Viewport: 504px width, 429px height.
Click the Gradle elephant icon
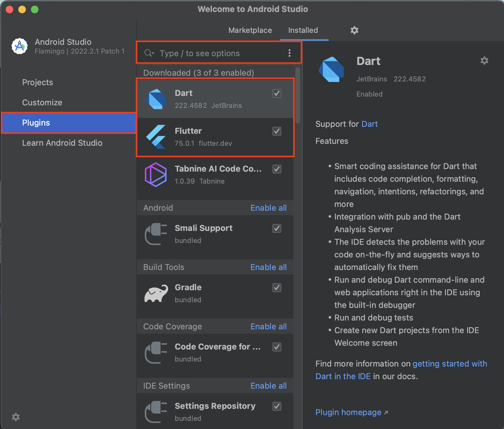pyautogui.click(x=156, y=293)
